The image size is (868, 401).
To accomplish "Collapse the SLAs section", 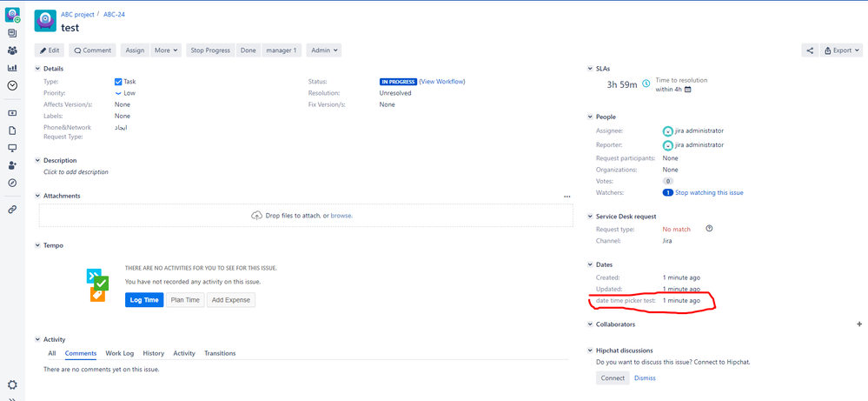I will (x=590, y=69).
